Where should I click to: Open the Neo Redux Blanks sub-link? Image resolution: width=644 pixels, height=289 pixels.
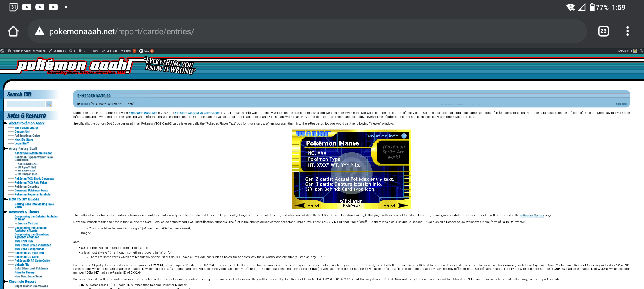pyautogui.click(x=28, y=164)
